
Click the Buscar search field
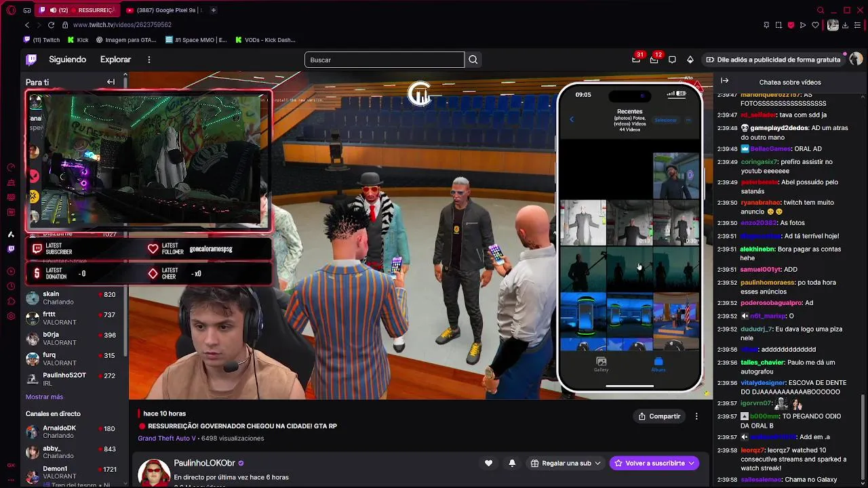coord(384,60)
